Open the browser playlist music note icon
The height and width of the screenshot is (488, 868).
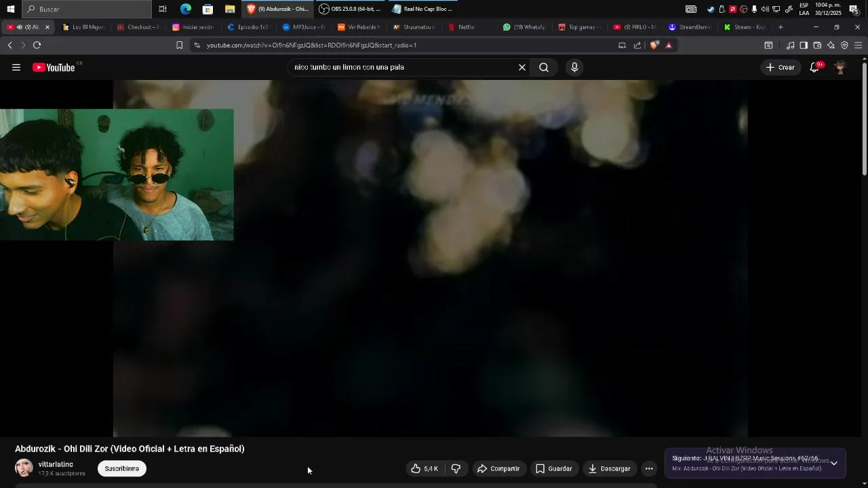click(790, 45)
